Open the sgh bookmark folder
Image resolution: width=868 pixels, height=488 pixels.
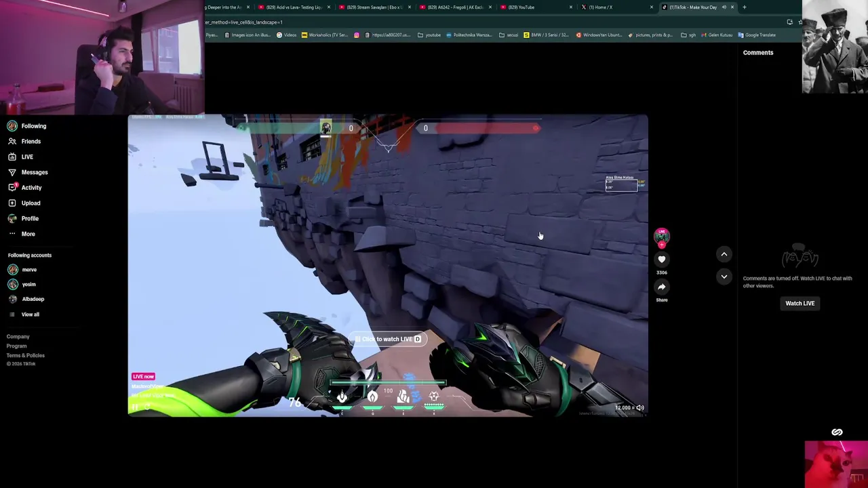point(689,35)
